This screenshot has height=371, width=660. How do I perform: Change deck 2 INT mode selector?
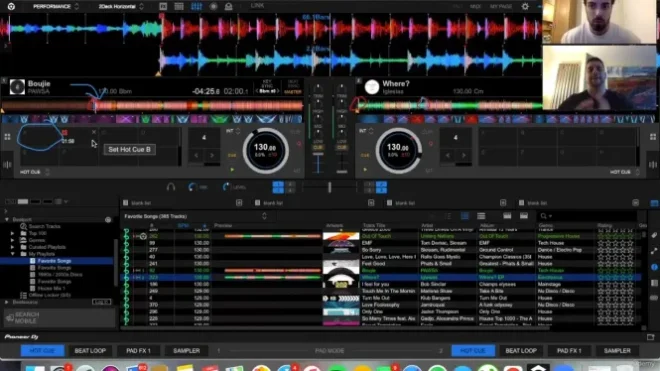click(365, 131)
